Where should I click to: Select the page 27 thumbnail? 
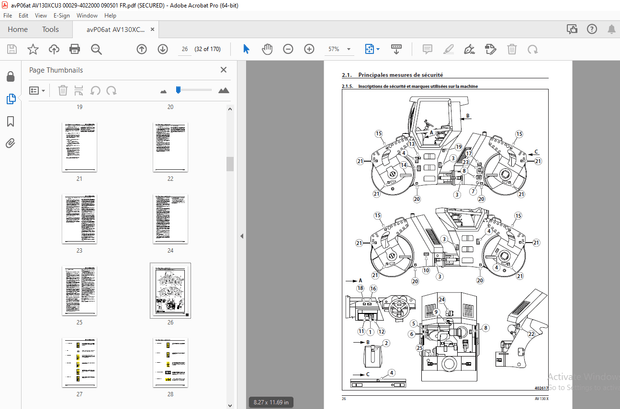coord(79,363)
